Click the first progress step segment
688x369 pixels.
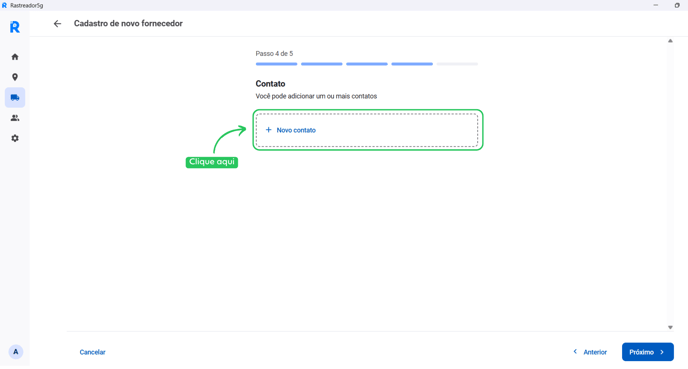click(276, 64)
